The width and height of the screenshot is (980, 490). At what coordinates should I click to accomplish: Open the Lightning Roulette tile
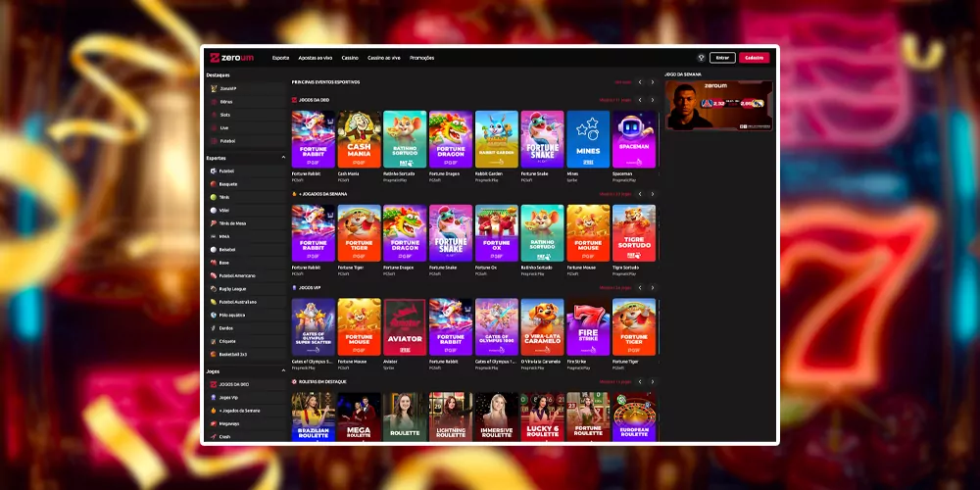451,416
